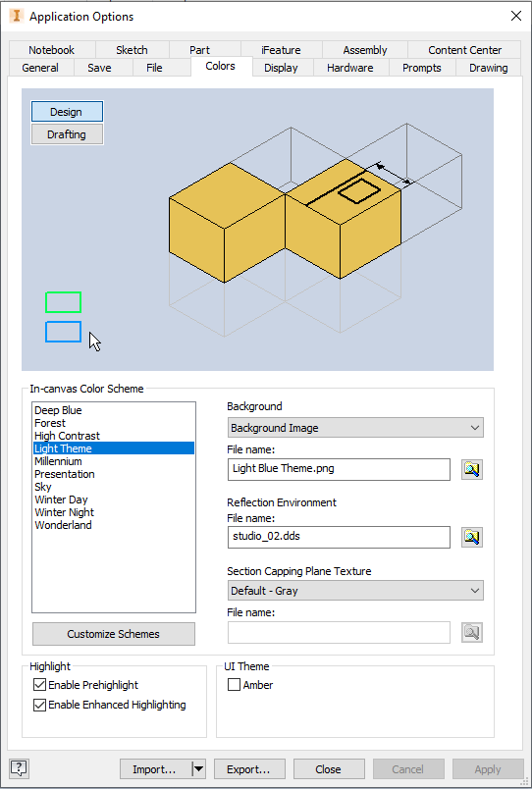Image resolution: width=532 pixels, height=789 pixels.
Task: Enable the Amber UI theme checkbox
Action: pos(234,685)
